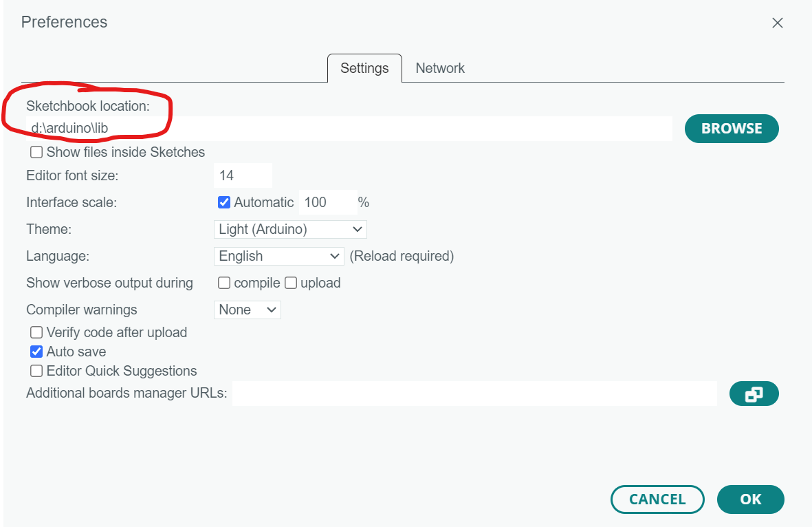This screenshot has width=812, height=527.
Task: Turn on Editor Quick Suggestions
Action: [x=36, y=371]
